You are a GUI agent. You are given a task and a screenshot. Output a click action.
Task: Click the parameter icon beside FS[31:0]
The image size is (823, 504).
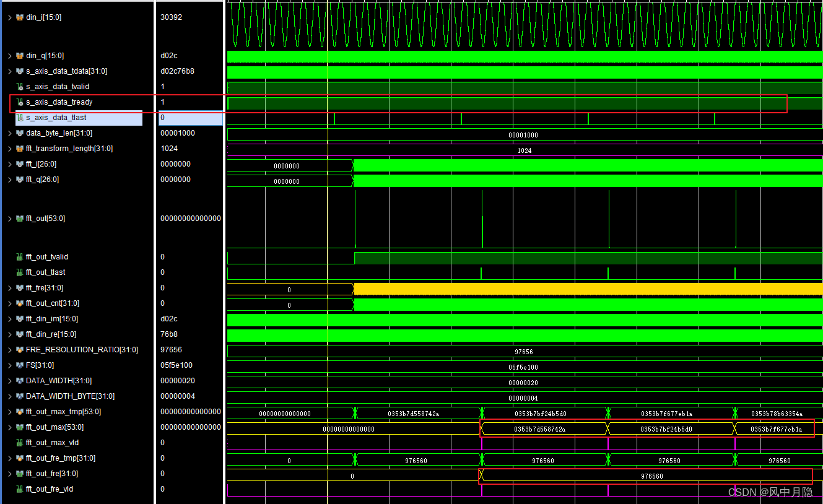(20, 365)
